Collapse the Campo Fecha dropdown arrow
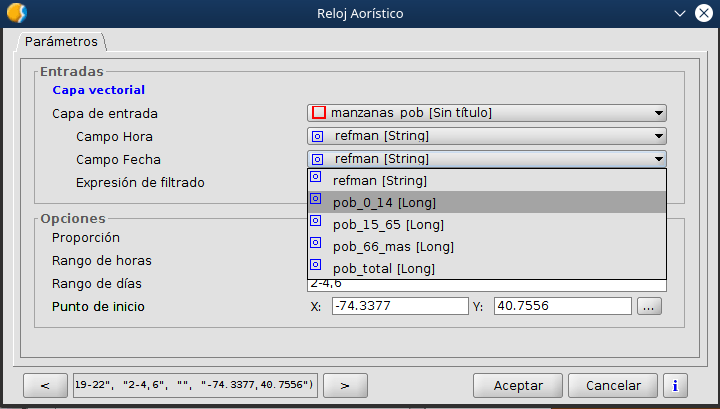 click(658, 159)
